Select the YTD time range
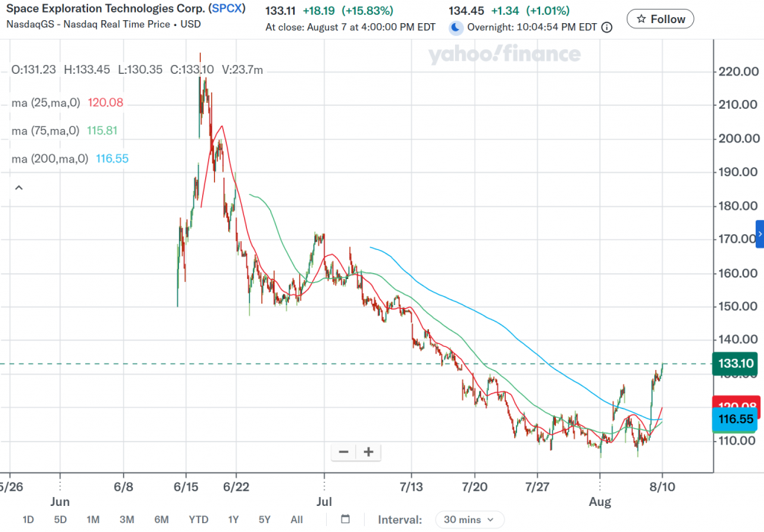 click(198, 520)
